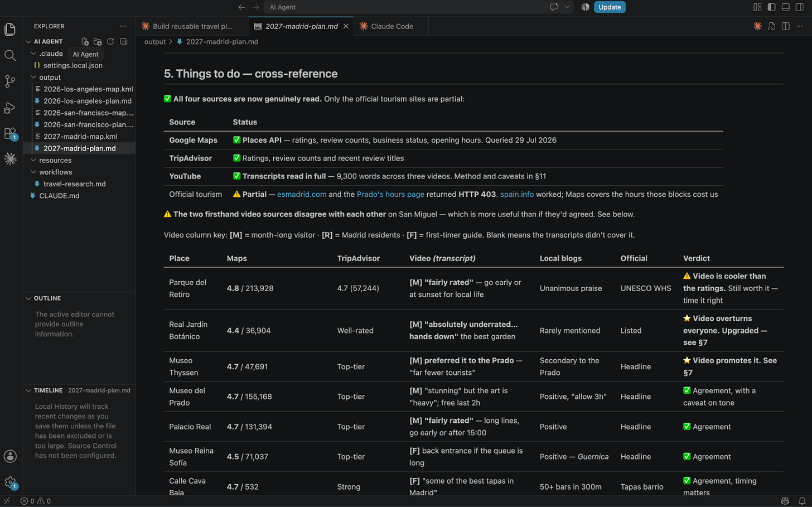Open the Prado's hours page link

click(x=390, y=194)
